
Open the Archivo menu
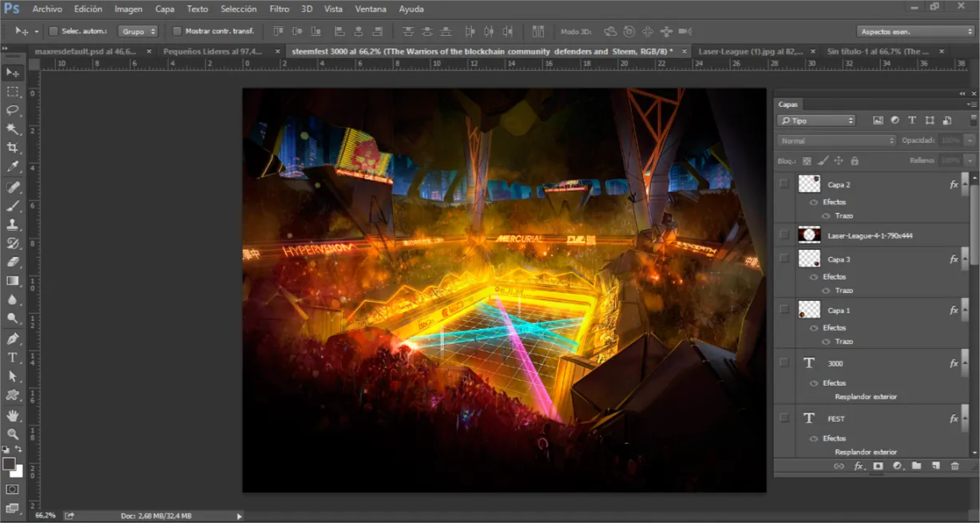[47, 9]
